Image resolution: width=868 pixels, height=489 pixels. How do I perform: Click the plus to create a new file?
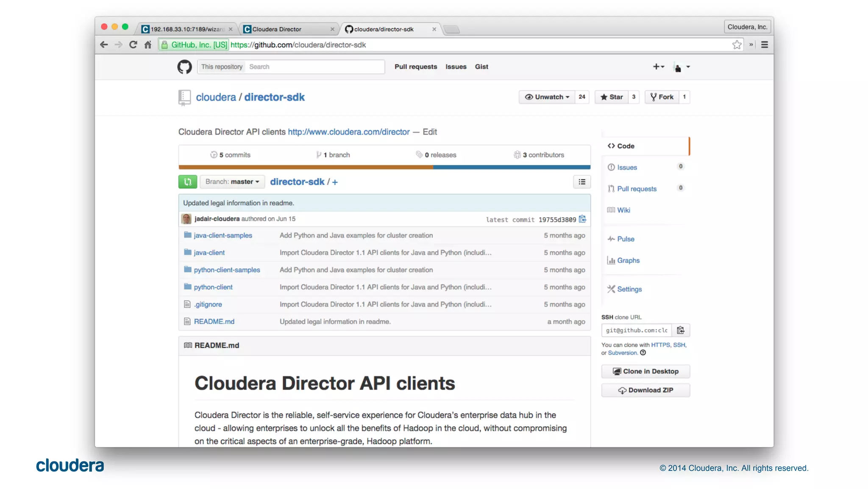click(335, 182)
